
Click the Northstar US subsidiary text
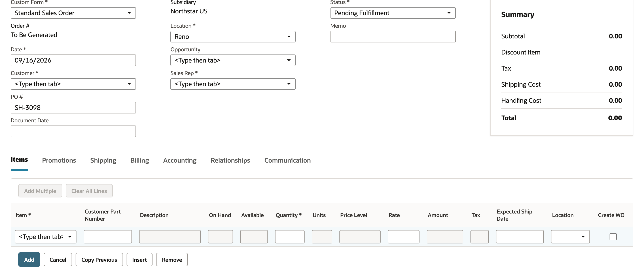(189, 11)
